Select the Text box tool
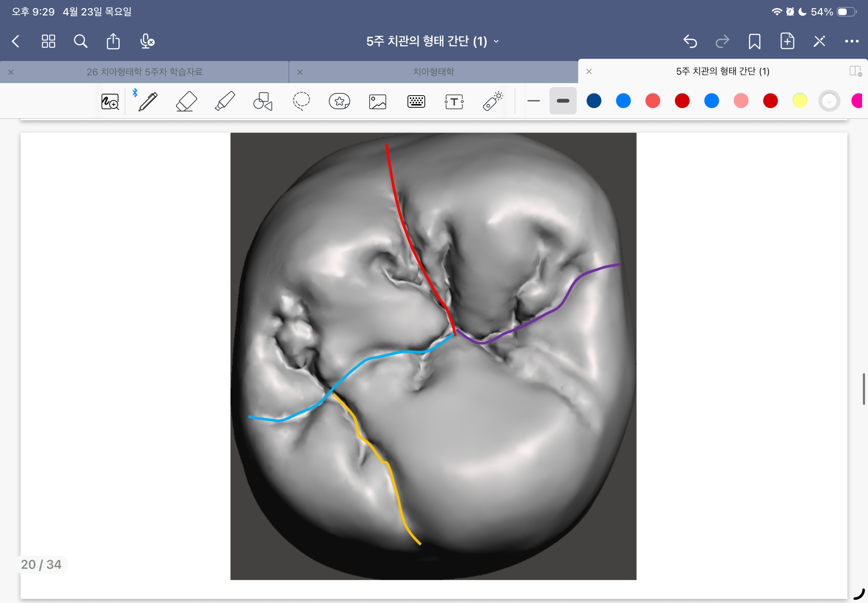Viewport: 868px width, 603px height. click(454, 101)
